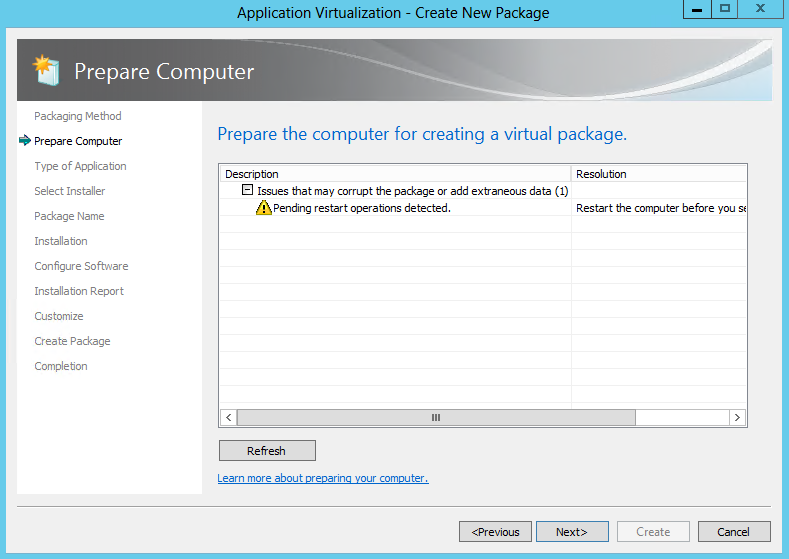Select the Select Installer step
The width and height of the screenshot is (789, 559).
(x=69, y=191)
